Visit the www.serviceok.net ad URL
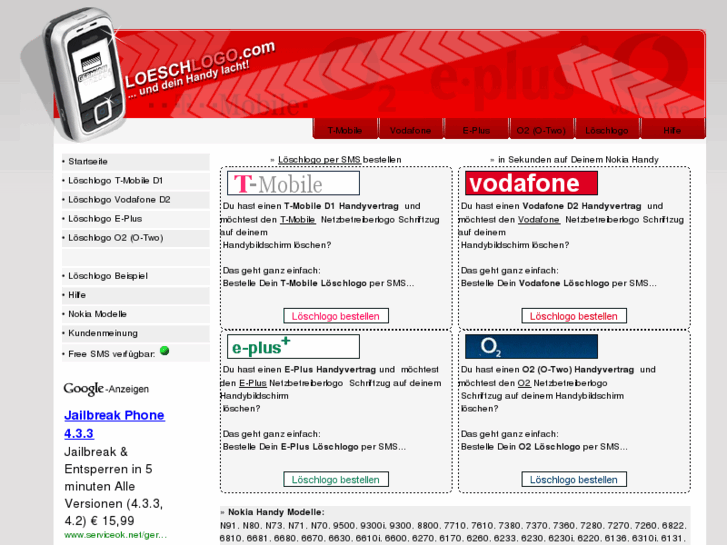Image resolution: width=727 pixels, height=545 pixels. [x=115, y=535]
